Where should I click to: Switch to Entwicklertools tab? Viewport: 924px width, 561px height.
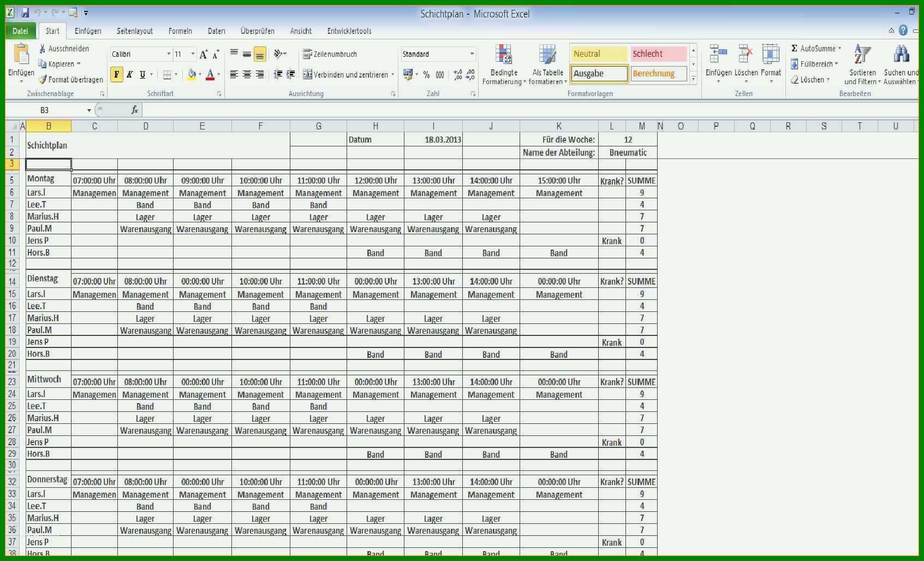pyautogui.click(x=349, y=31)
